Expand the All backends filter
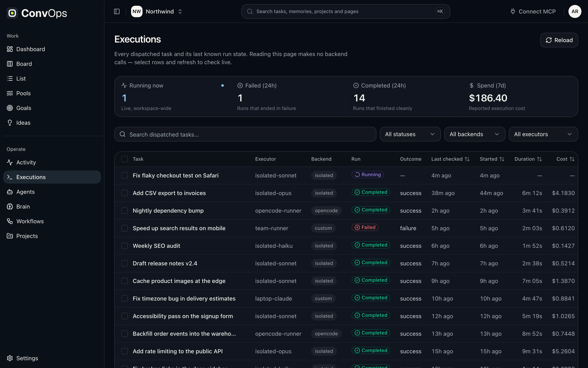The width and height of the screenshot is (588, 368). (474, 134)
